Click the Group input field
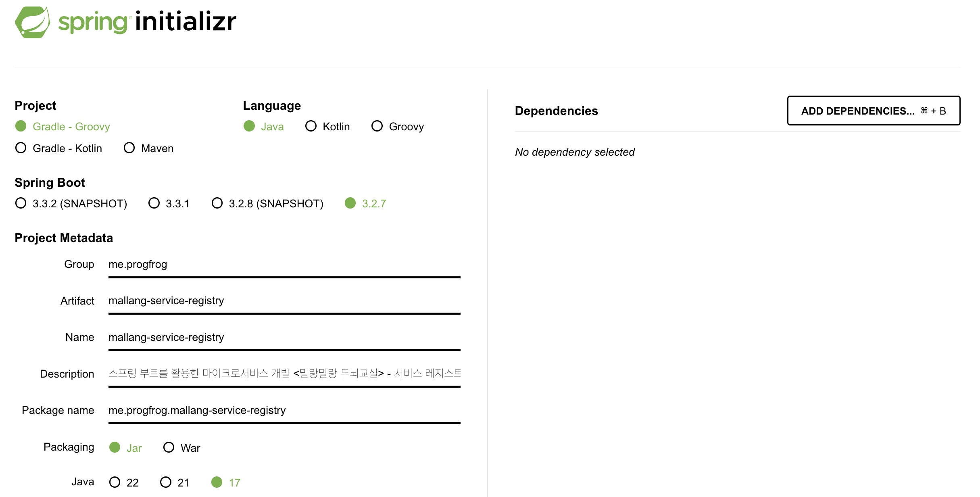 tap(284, 264)
